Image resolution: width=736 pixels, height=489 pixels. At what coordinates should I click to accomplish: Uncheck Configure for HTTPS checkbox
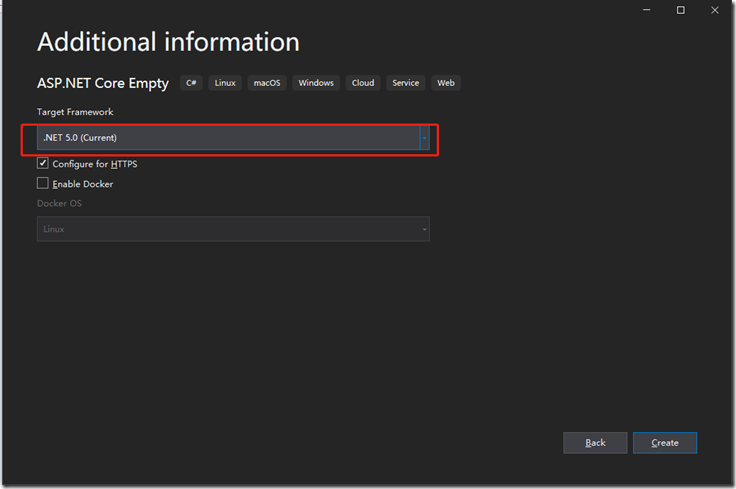click(x=43, y=163)
